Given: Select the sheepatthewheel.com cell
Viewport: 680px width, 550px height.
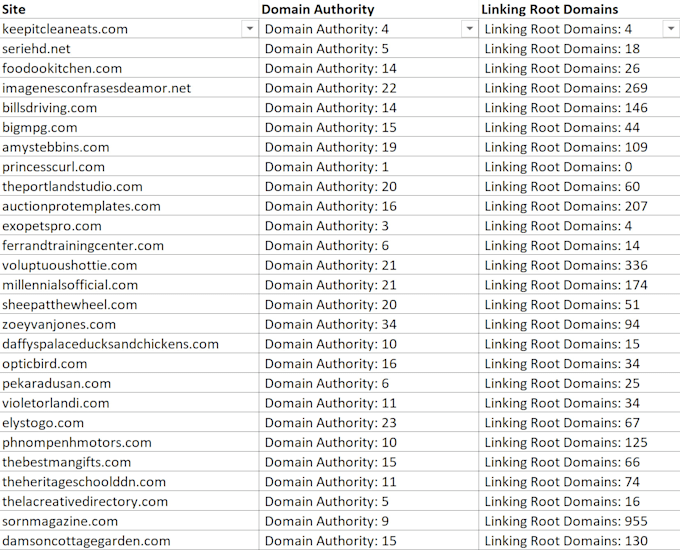Looking at the screenshot, I should (x=129, y=304).
